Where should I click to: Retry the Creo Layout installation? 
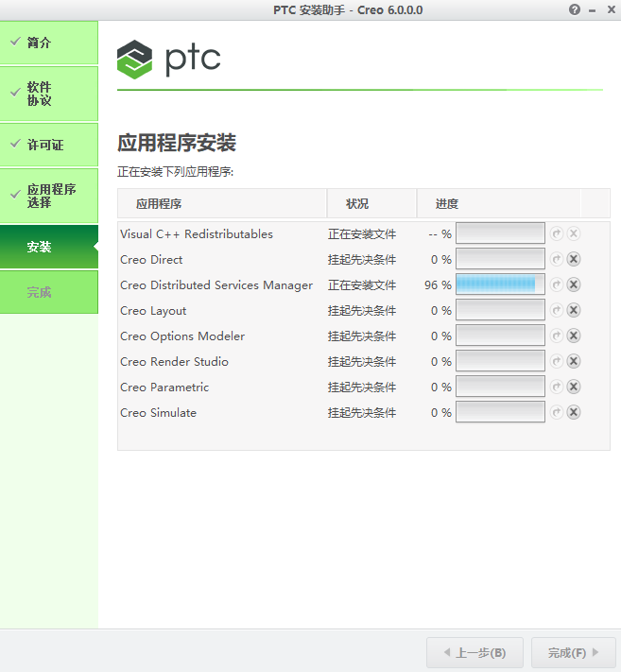tap(557, 310)
